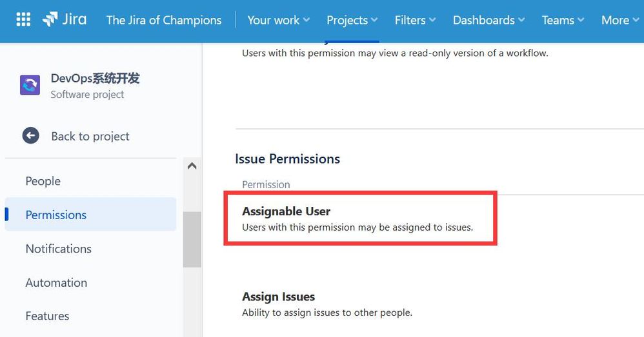Open the Dashboards dropdown
644x337 pixels.
(x=488, y=20)
